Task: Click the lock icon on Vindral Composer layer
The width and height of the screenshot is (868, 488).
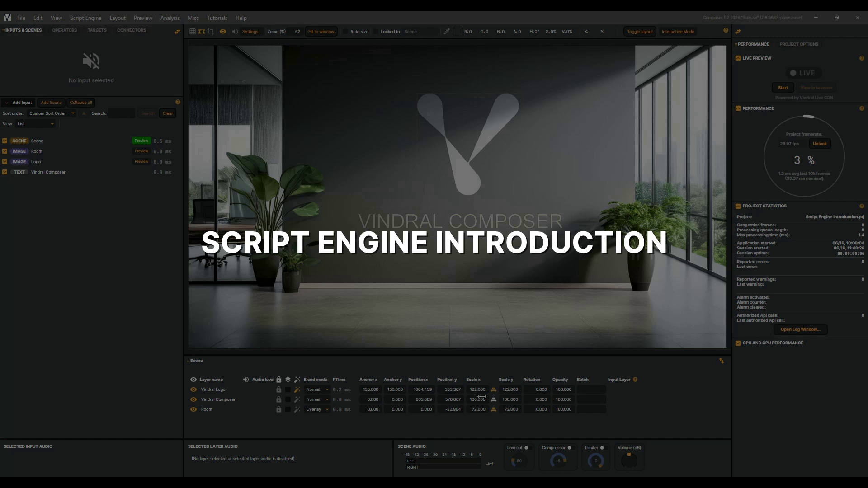Action: point(279,399)
